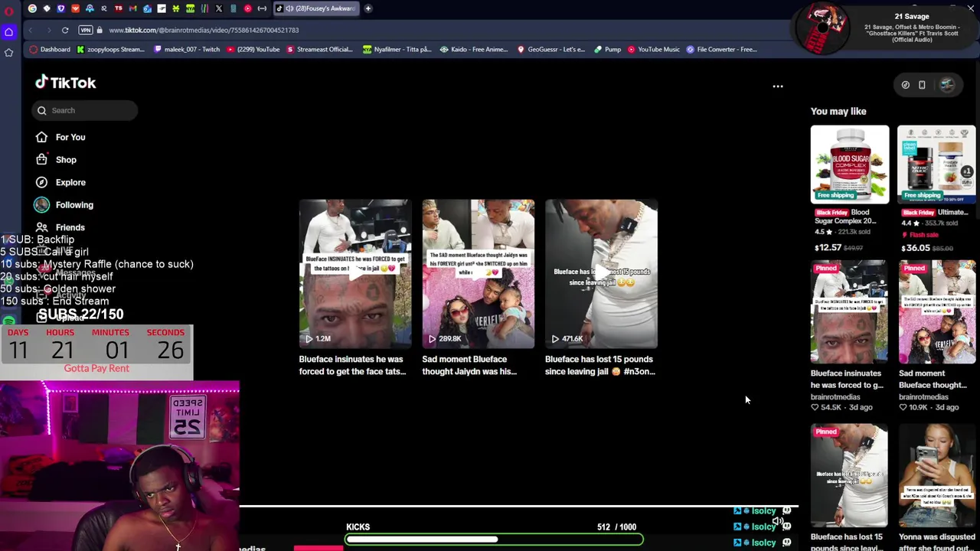Click the Shop bag icon
The image size is (980, 551).
tap(41, 160)
